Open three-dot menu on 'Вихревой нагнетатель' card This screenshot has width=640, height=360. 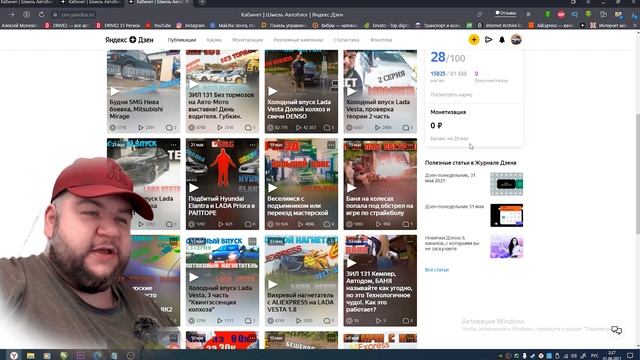tap(331, 242)
